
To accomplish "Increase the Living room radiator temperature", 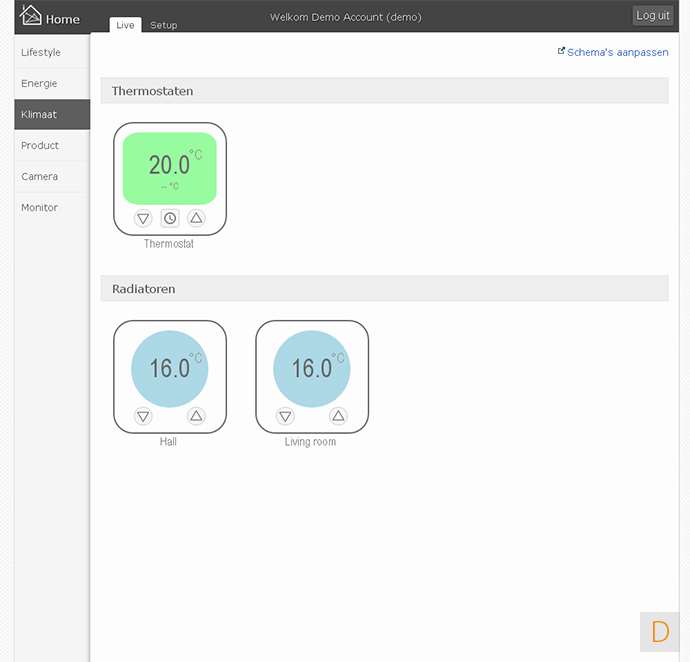I will point(338,416).
